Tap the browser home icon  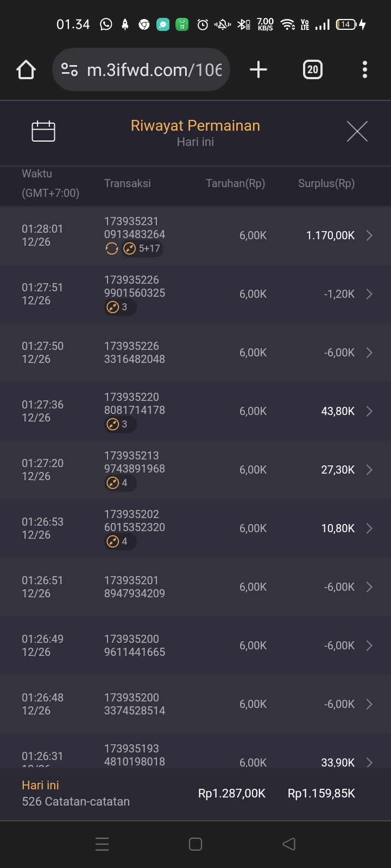26,69
